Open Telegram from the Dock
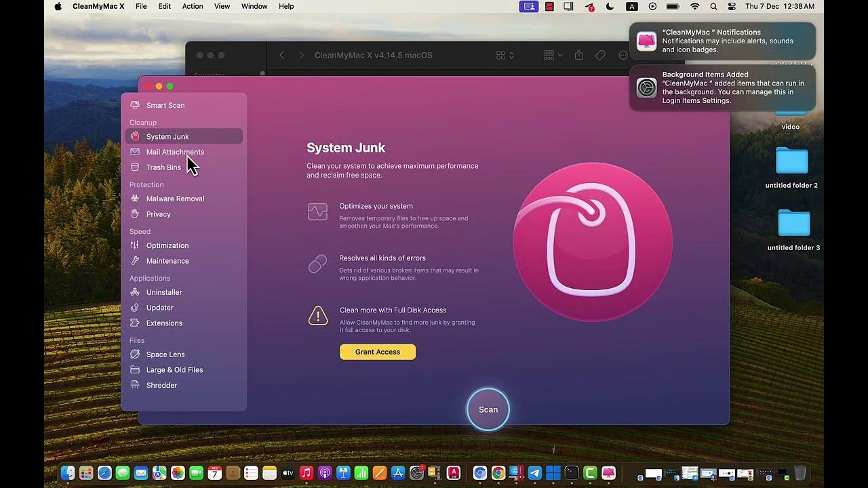The height and width of the screenshot is (488, 868). (x=535, y=473)
